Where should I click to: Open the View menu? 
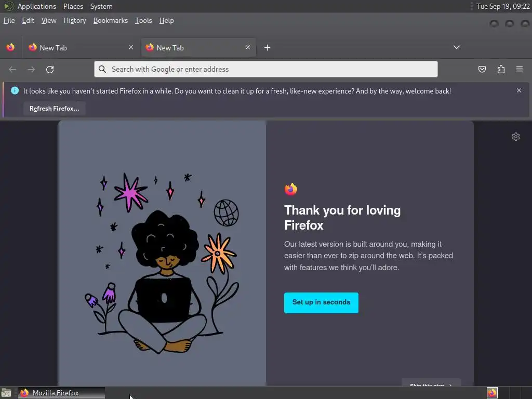pos(49,21)
